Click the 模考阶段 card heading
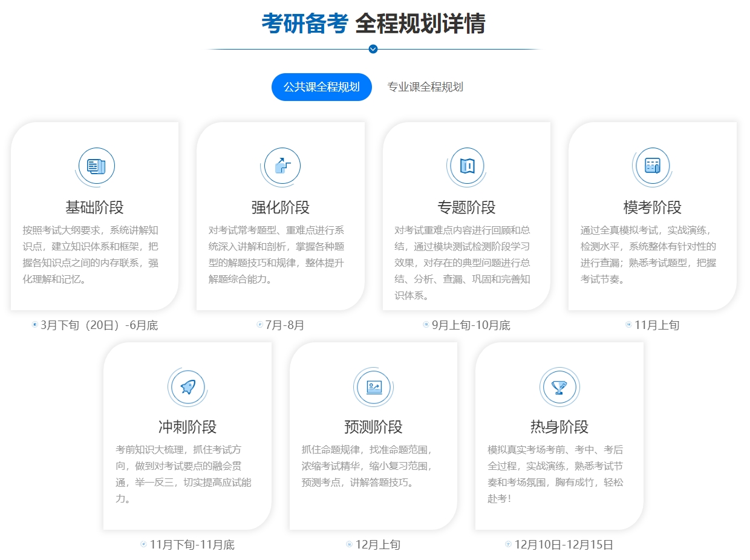 [653, 207]
